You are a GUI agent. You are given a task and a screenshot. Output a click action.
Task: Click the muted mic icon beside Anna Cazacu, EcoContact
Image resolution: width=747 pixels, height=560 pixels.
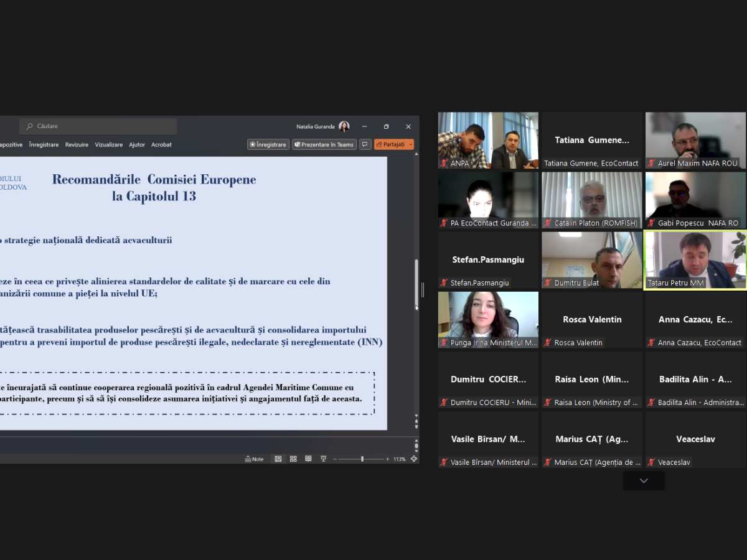(x=652, y=342)
